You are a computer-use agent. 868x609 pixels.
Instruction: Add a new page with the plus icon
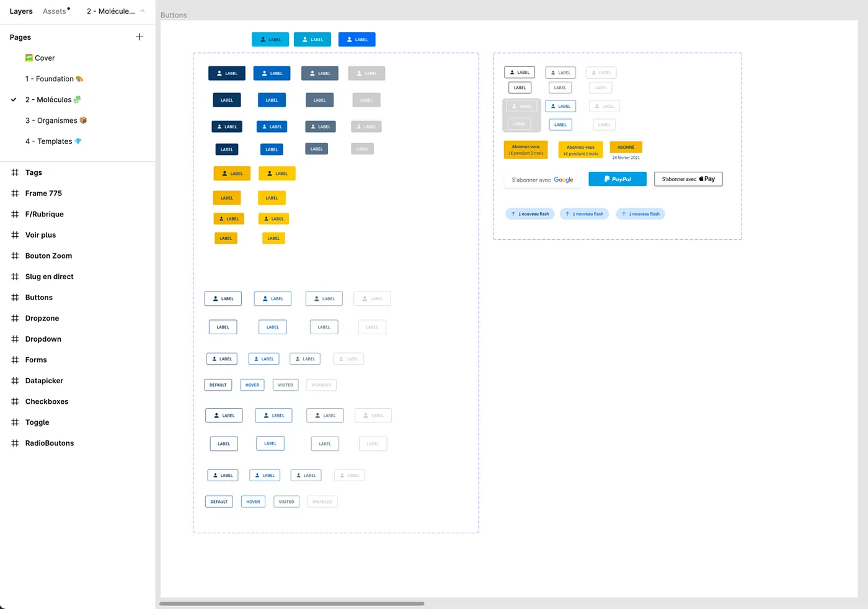coord(139,37)
